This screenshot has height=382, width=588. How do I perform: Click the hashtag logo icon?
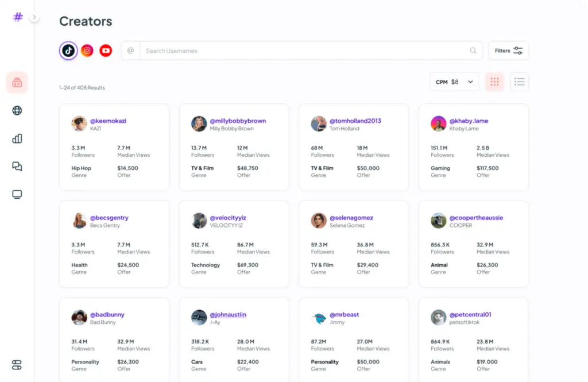[x=18, y=17]
